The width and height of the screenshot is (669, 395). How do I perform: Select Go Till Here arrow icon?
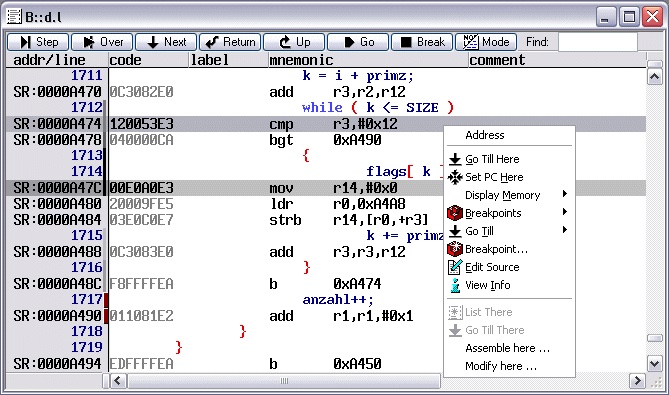455,159
